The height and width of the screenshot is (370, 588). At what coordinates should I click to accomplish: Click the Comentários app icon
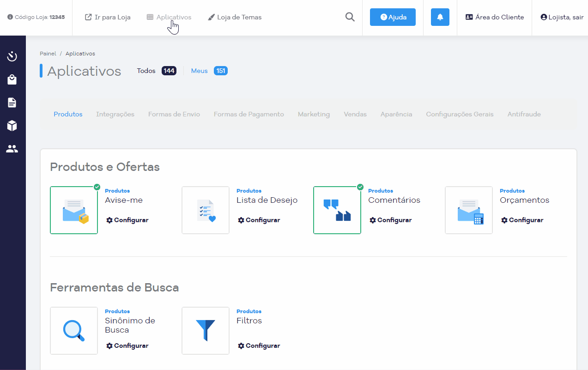[337, 210]
